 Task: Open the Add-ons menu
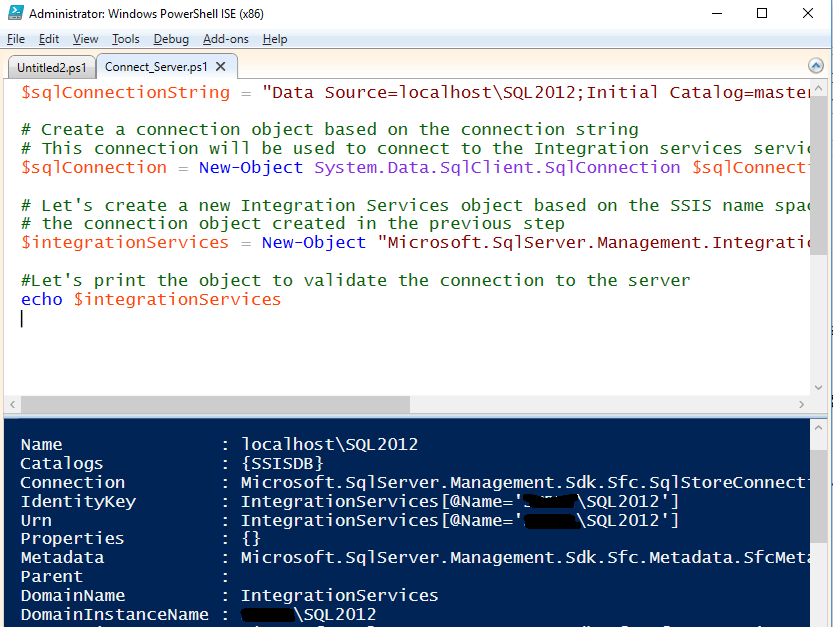tap(226, 39)
